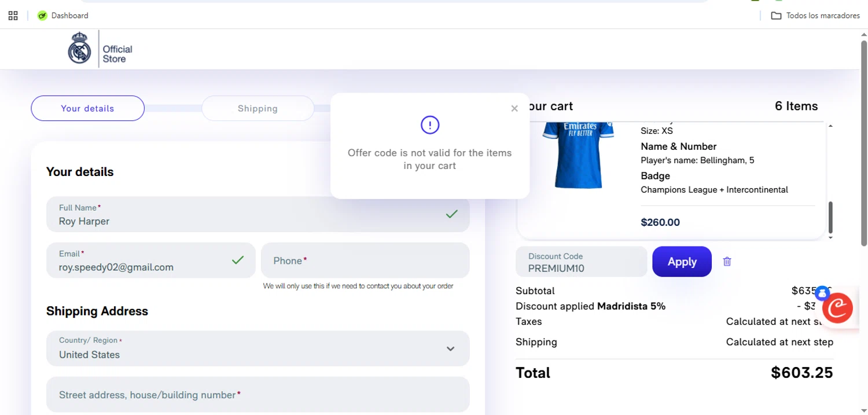Click Champions League + Intercontinental badge text
Screen dimensions: 868x415
click(x=714, y=190)
